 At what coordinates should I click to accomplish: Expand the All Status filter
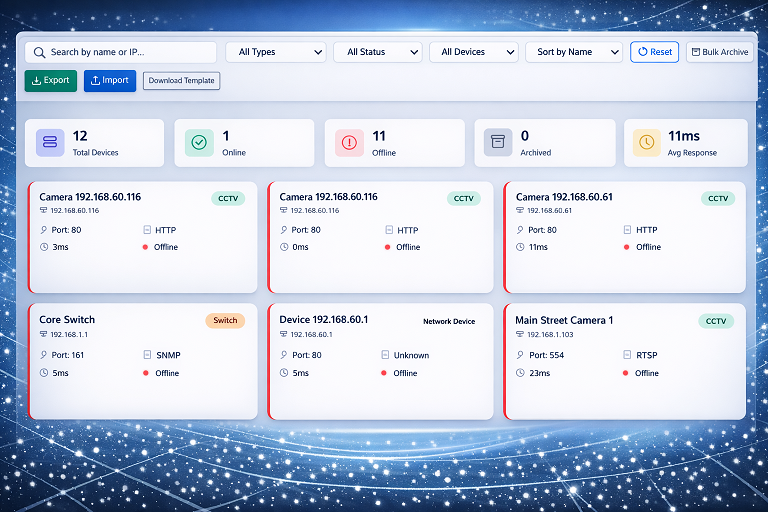click(x=378, y=52)
